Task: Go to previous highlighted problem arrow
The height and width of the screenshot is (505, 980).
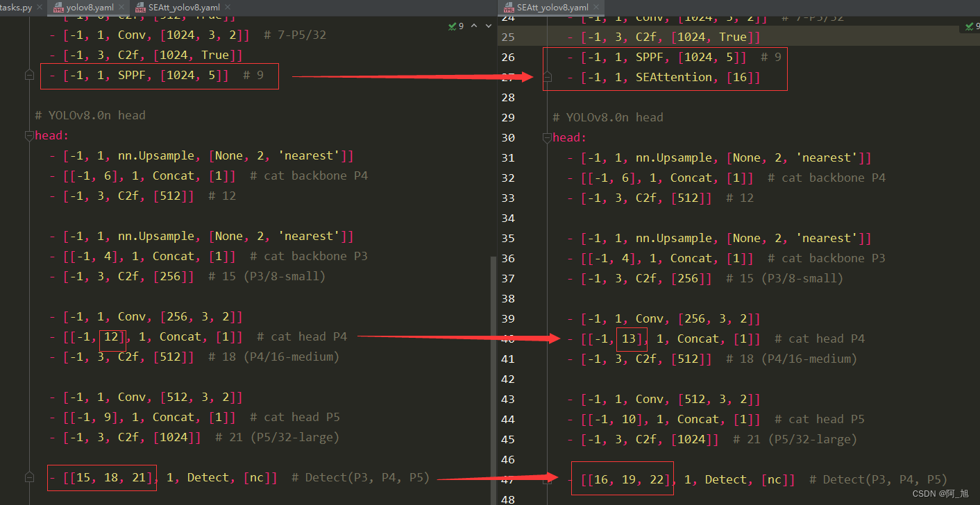Action: (x=474, y=26)
